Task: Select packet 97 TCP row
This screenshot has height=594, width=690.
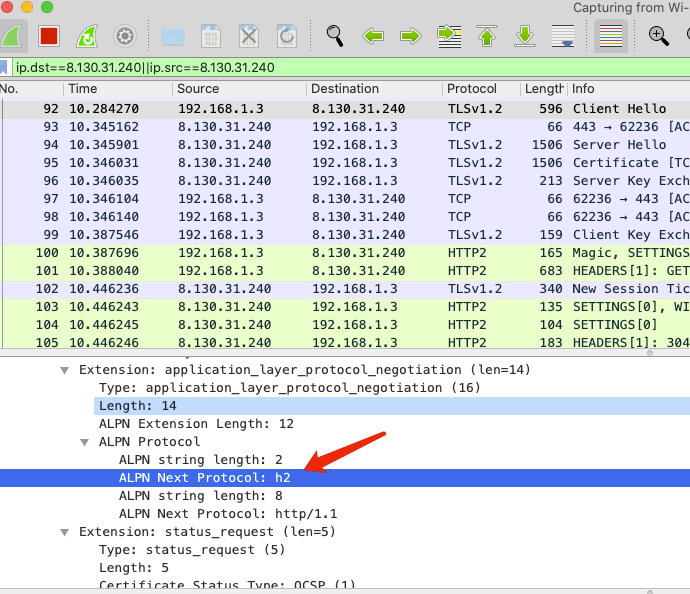Action: (x=345, y=199)
